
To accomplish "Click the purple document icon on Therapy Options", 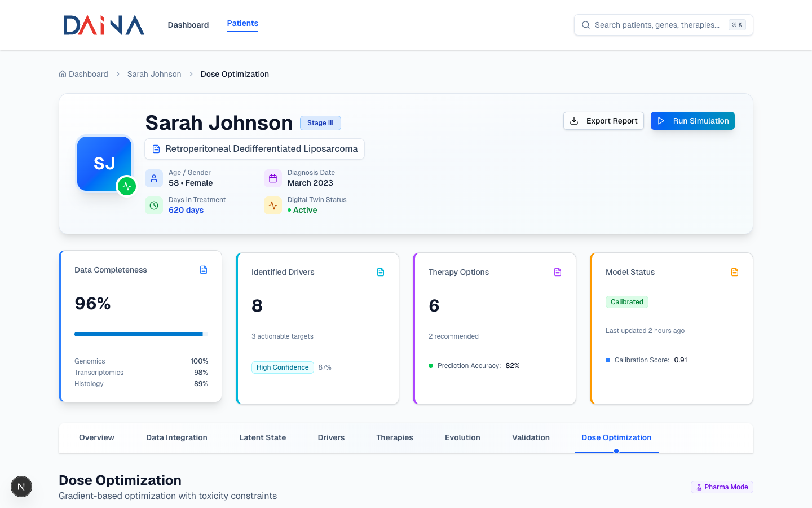I will point(558,272).
